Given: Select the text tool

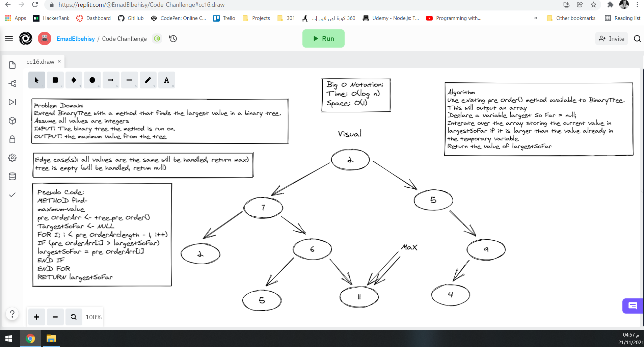Looking at the screenshot, I should point(167,80).
